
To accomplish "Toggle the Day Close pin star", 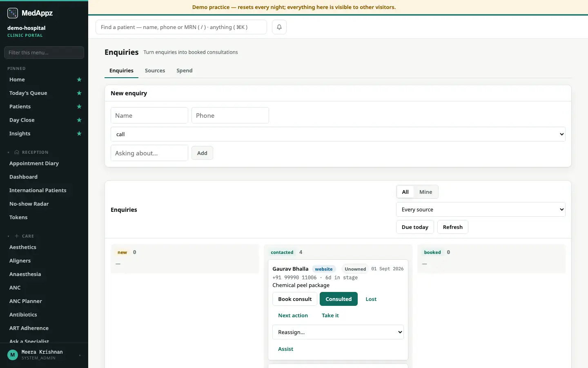I will point(79,120).
